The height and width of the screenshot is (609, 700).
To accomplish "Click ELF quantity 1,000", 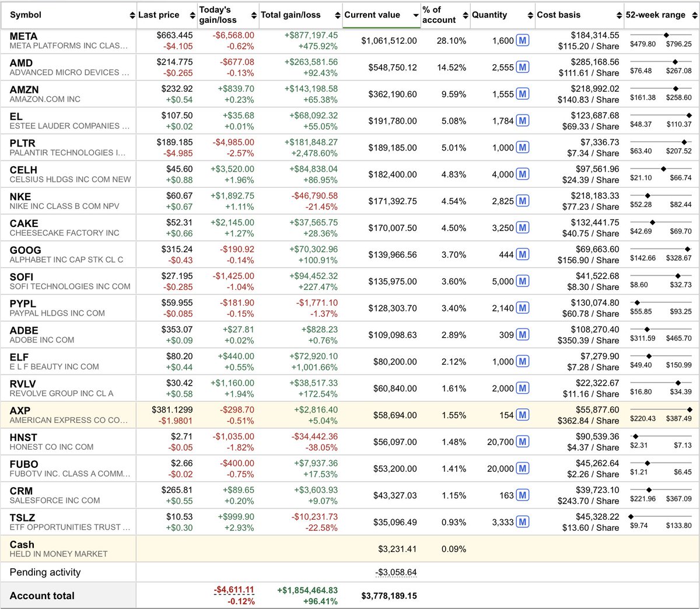I will (x=503, y=362).
